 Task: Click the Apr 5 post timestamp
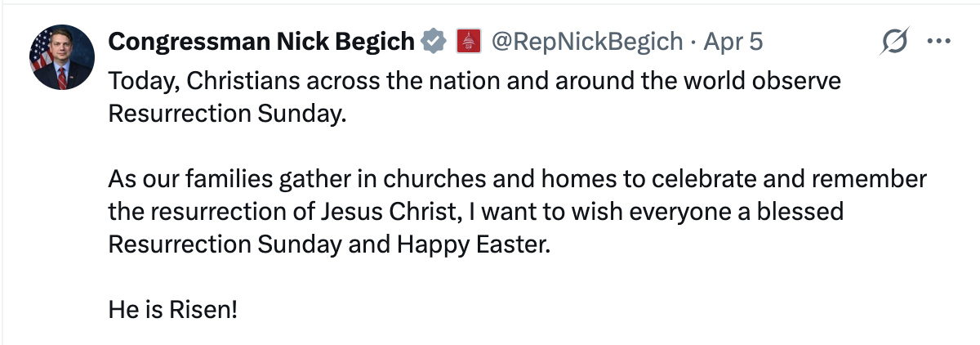click(x=733, y=41)
